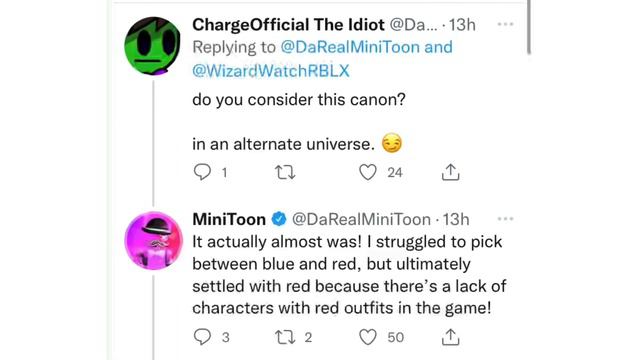This screenshot has width=640, height=360.
Task: Open MiniToon's tweet text to expand
Action: [x=349, y=275]
